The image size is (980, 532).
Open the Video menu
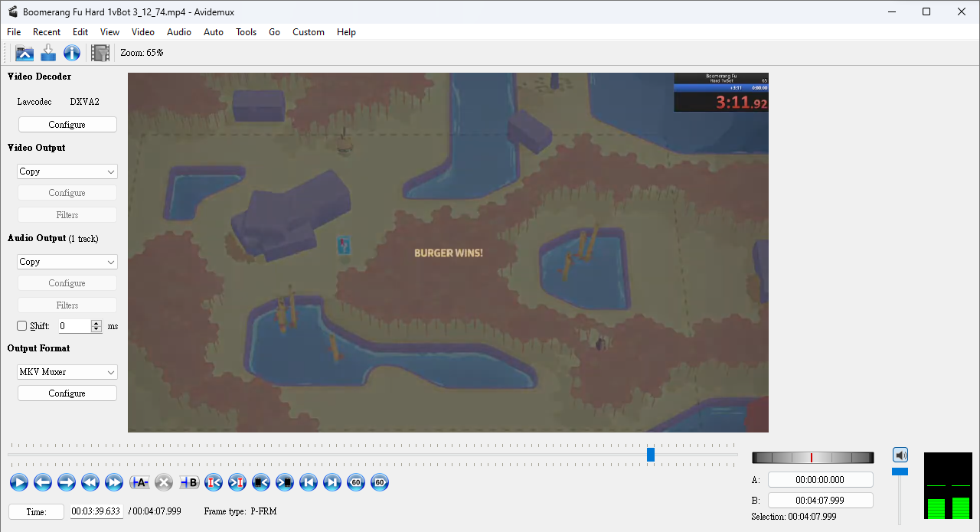coord(143,32)
